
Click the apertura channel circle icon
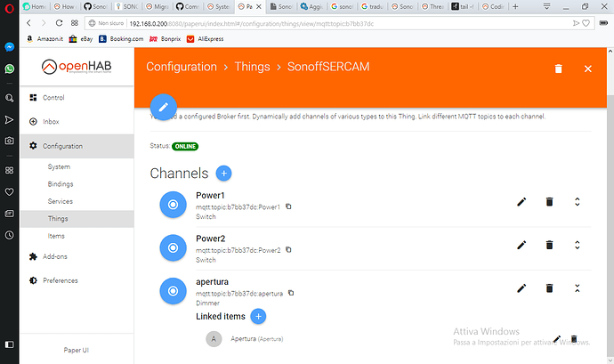[173, 291]
